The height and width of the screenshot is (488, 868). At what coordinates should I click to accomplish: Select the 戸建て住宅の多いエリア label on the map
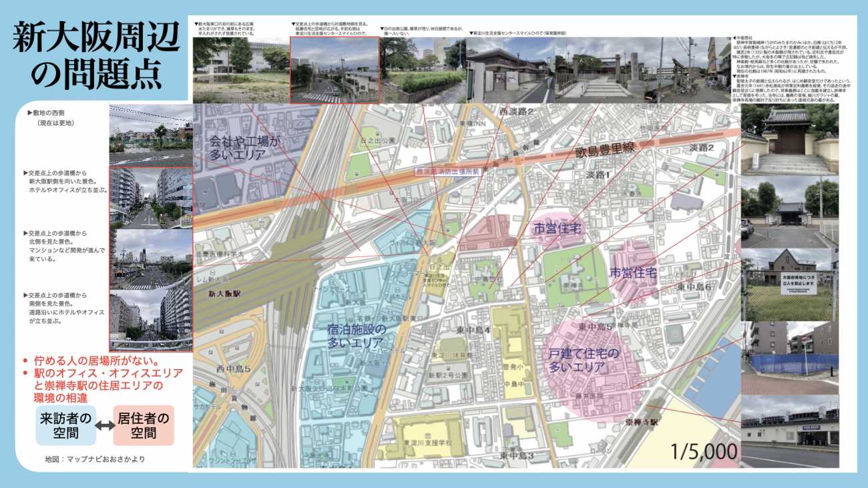click(x=584, y=360)
